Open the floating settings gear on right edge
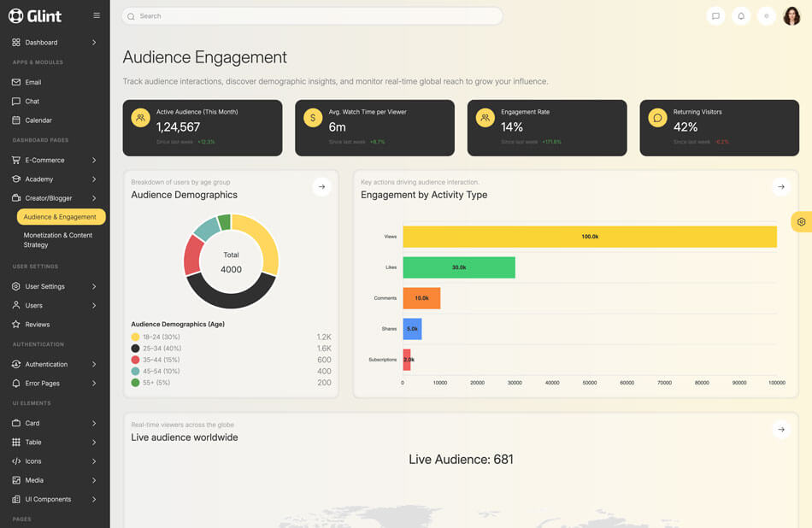Viewport: 812px width, 528px height. click(801, 222)
